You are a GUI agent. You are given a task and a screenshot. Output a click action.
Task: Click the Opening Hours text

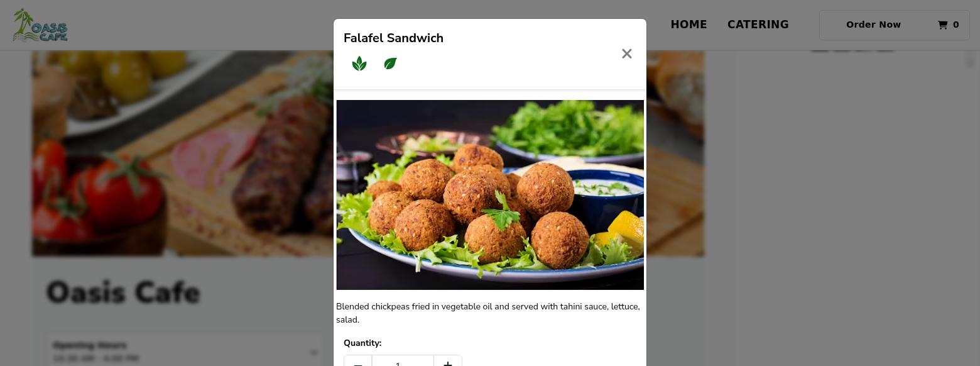coord(90,345)
